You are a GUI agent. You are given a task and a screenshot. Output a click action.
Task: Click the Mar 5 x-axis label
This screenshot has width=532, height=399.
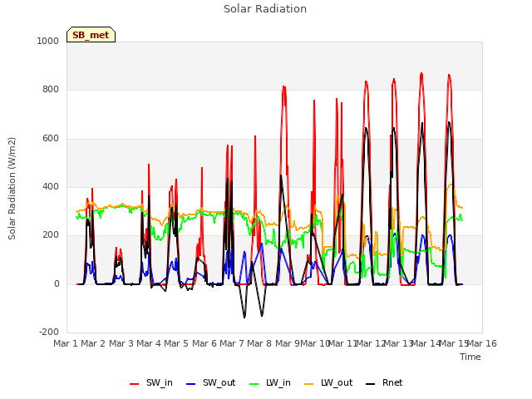pyautogui.click(x=176, y=343)
